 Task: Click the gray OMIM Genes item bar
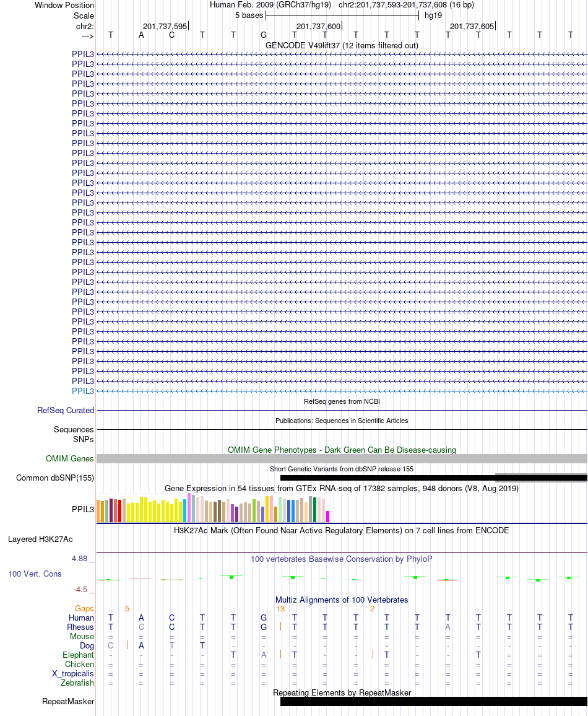[x=342, y=459]
